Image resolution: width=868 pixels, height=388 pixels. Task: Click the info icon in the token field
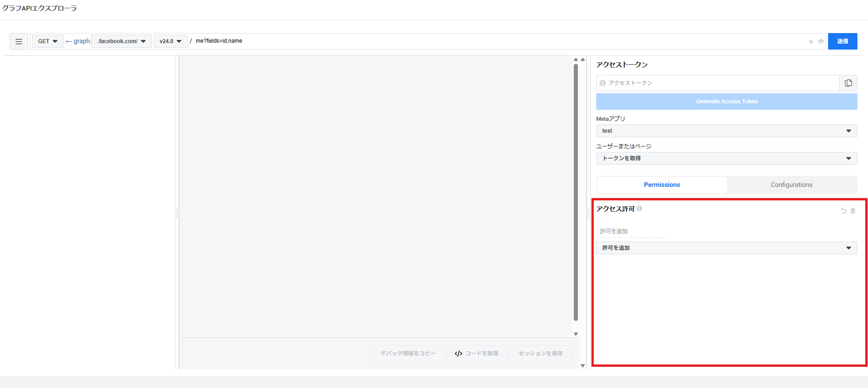click(603, 83)
